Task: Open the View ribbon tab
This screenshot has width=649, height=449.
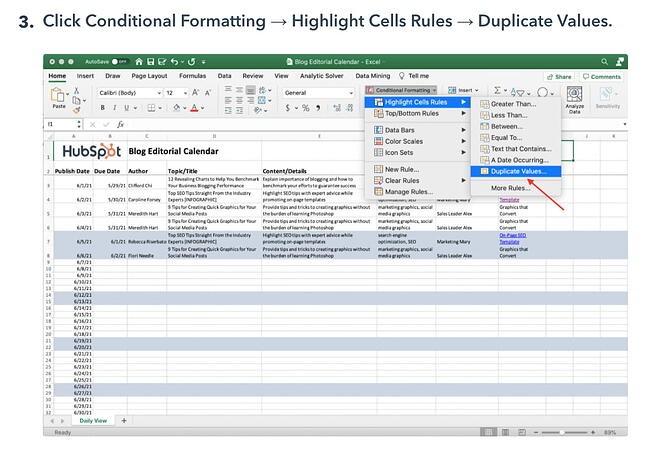Action: pos(281,76)
